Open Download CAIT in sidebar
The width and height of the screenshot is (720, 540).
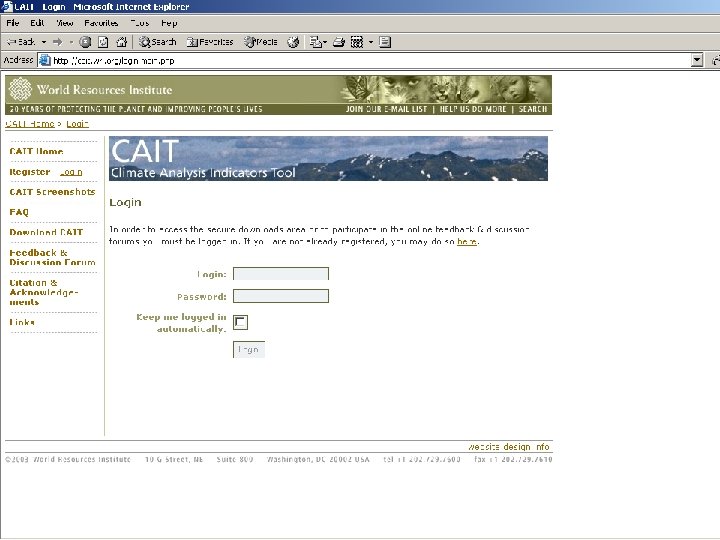46,232
